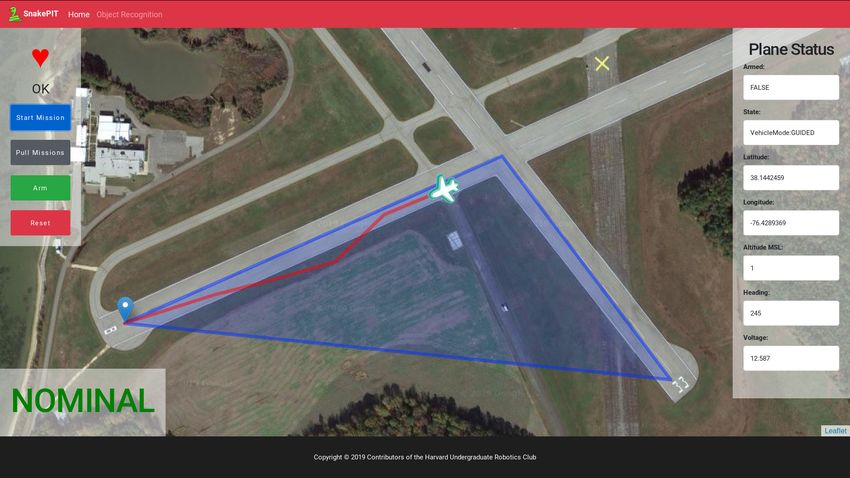
Task: Click the red heart status icon
Action: [x=40, y=57]
